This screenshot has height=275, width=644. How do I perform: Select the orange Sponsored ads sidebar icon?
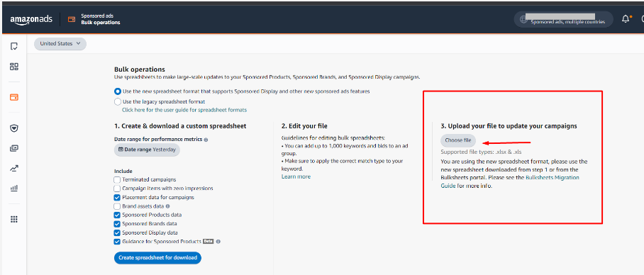14,97
